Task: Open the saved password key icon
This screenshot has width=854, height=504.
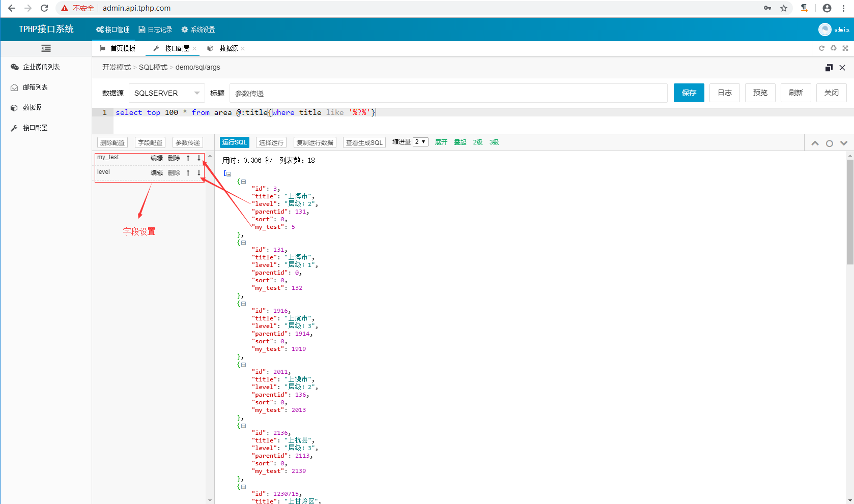Action: click(x=767, y=8)
